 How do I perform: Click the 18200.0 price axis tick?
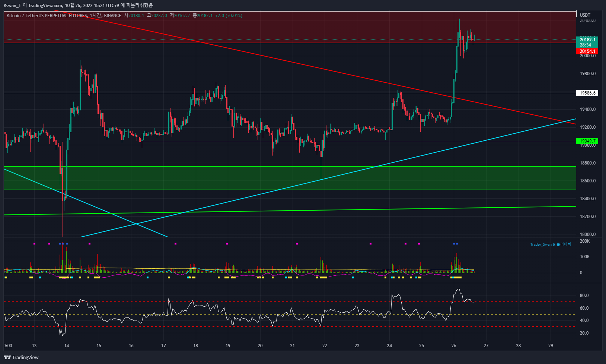point(587,217)
